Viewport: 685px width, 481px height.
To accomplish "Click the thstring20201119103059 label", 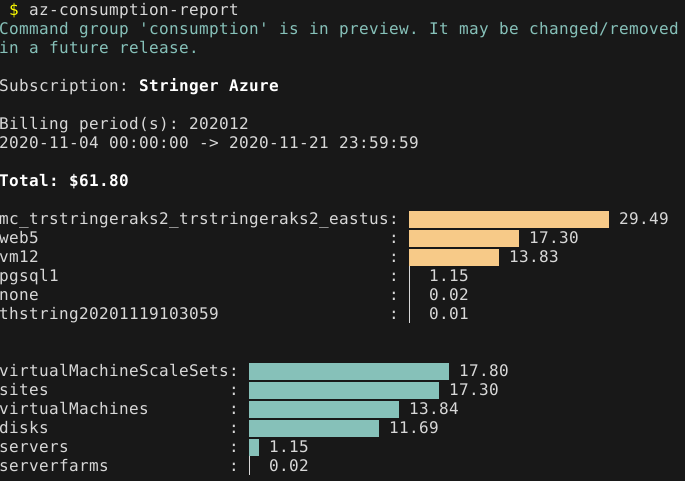I will pyautogui.click(x=109, y=314).
